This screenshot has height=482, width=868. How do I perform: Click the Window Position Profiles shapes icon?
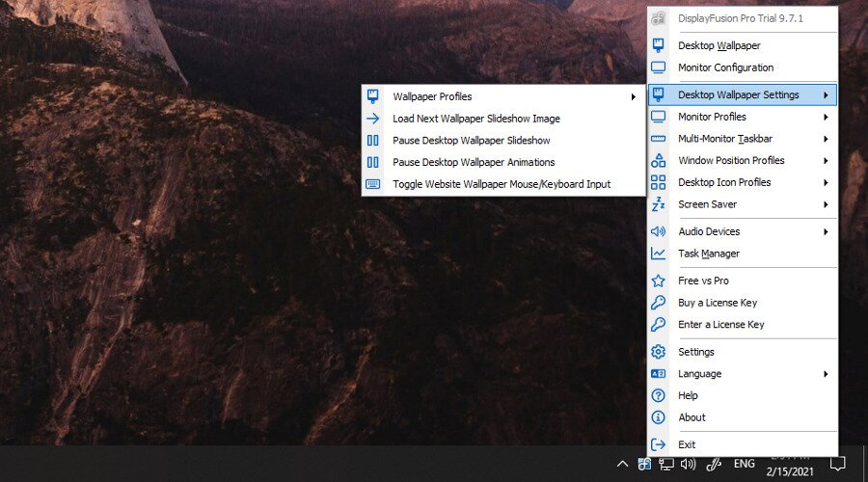coord(658,160)
